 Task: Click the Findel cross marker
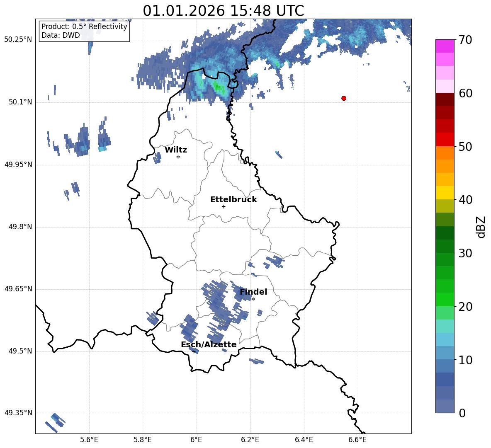click(x=253, y=299)
